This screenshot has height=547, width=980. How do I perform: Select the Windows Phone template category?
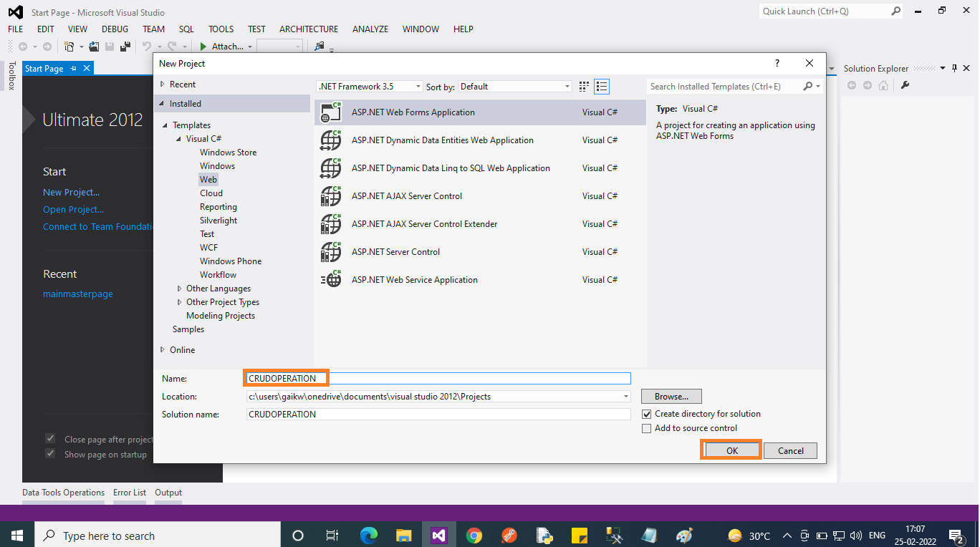coord(231,261)
